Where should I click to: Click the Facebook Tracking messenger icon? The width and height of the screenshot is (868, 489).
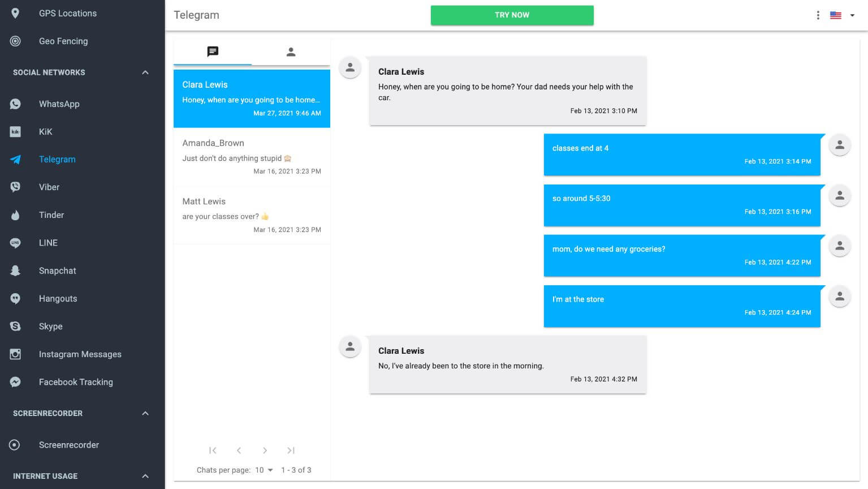[x=15, y=382]
